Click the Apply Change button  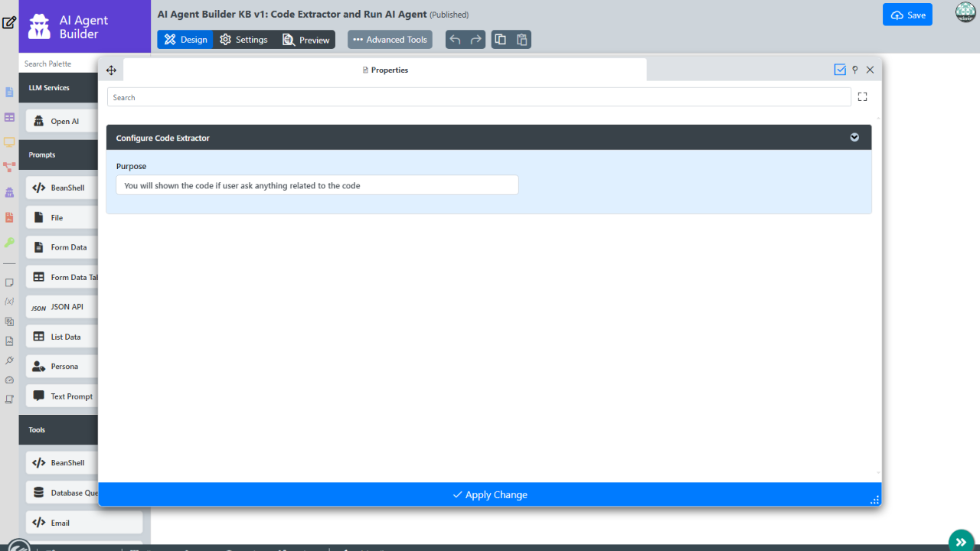click(x=490, y=494)
